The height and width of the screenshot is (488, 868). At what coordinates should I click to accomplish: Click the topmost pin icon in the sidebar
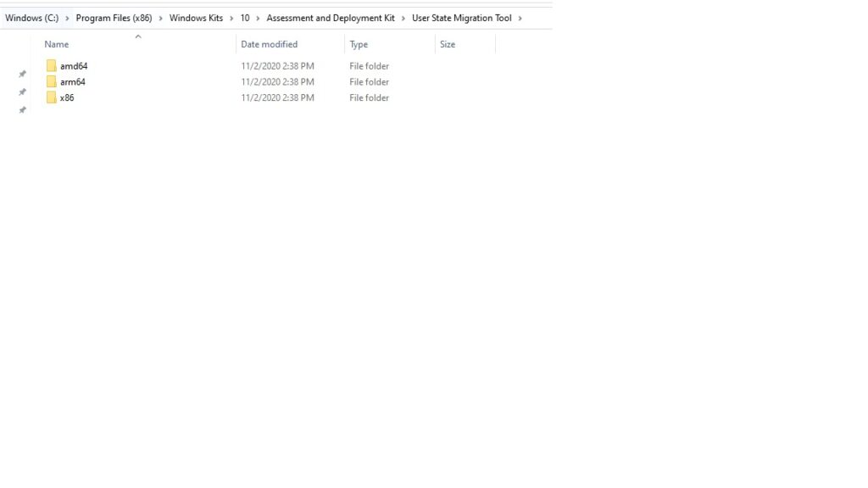pos(22,74)
